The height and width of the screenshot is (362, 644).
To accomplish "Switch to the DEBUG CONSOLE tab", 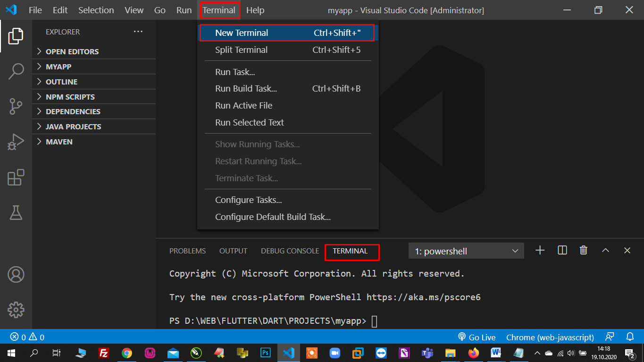I will (x=290, y=251).
